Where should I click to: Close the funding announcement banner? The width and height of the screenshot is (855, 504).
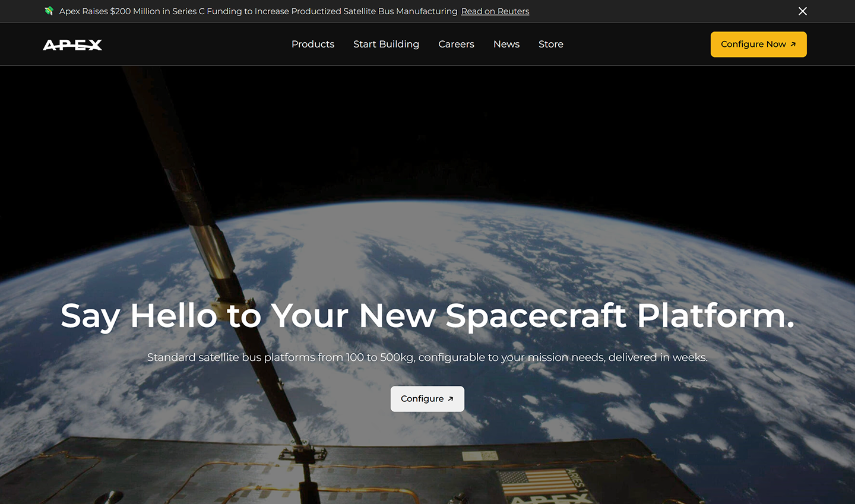(x=802, y=11)
